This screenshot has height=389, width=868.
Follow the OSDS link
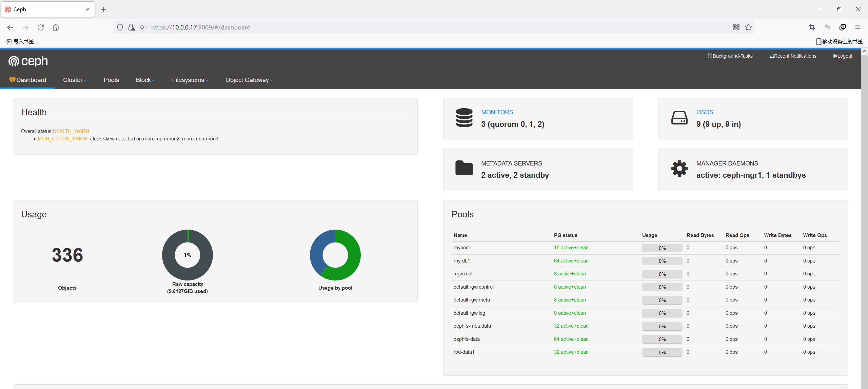tap(704, 112)
